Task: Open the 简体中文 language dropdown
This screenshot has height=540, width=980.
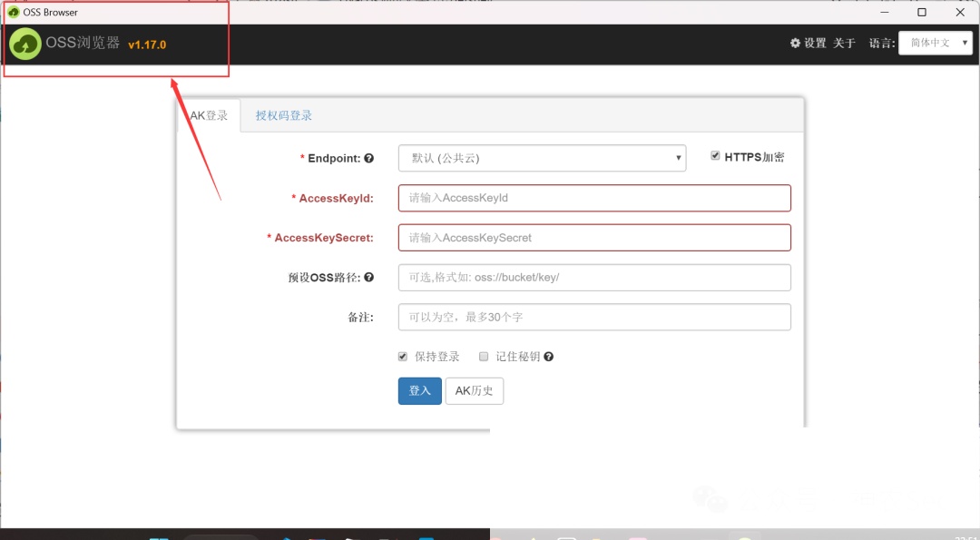Action: coord(935,43)
